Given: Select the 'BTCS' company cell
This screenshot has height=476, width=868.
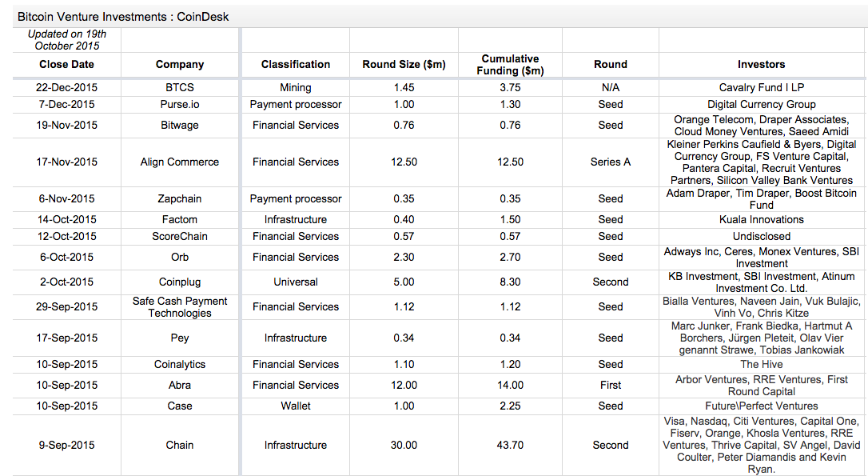Looking at the screenshot, I should tap(180, 87).
